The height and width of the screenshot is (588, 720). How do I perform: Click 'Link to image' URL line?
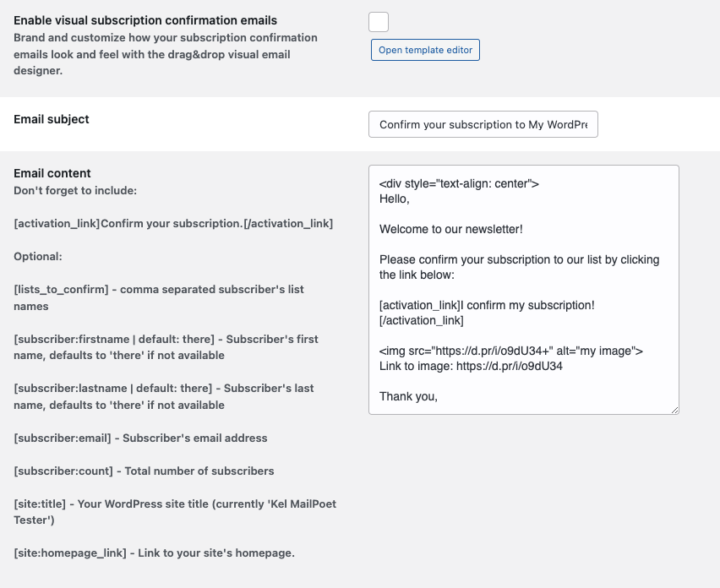pos(471,367)
